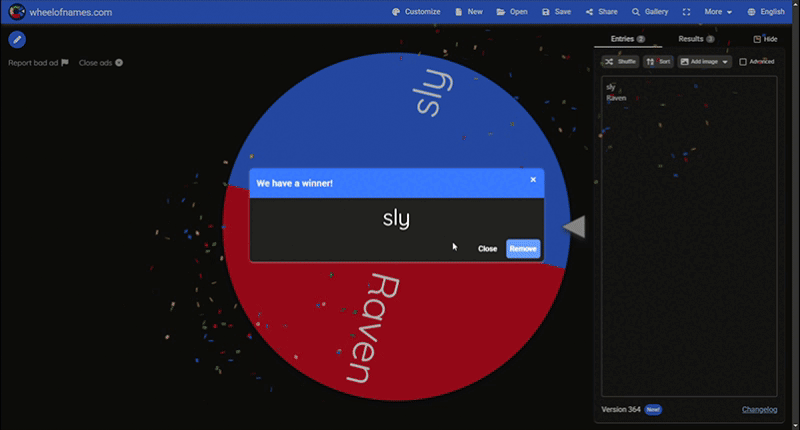Open the English language selector

766,12
